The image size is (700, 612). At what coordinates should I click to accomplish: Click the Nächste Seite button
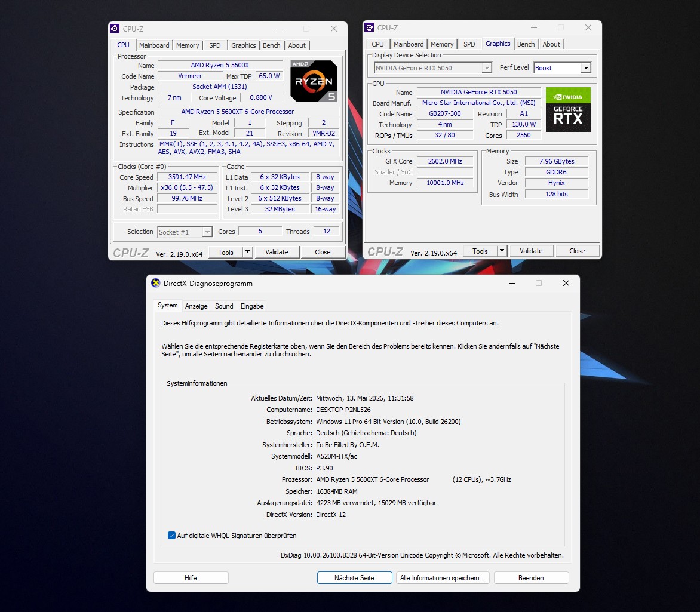point(354,577)
